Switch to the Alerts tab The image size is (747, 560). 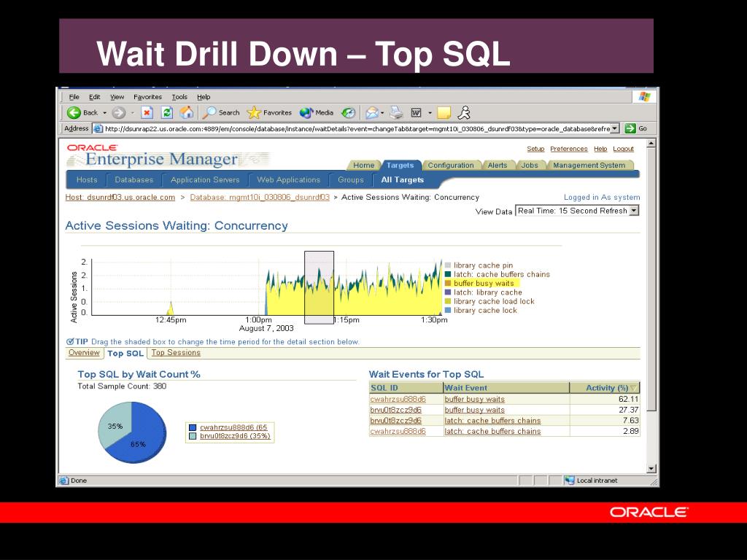click(x=498, y=166)
